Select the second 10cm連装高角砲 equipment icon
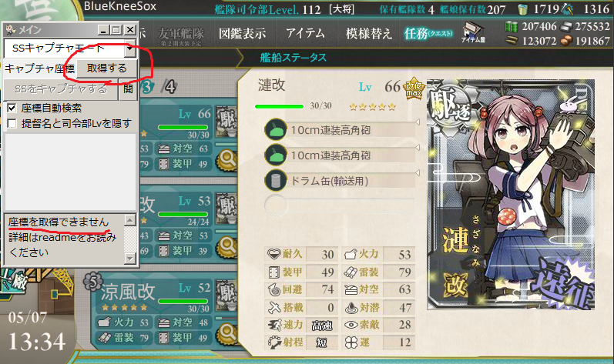This screenshot has width=614, height=364. coord(276,155)
